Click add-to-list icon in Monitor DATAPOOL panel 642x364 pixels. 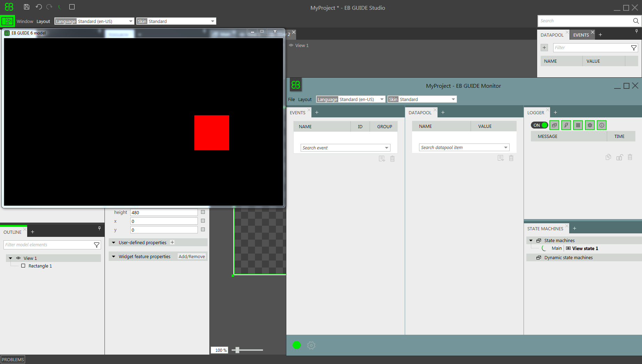pyautogui.click(x=501, y=158)
